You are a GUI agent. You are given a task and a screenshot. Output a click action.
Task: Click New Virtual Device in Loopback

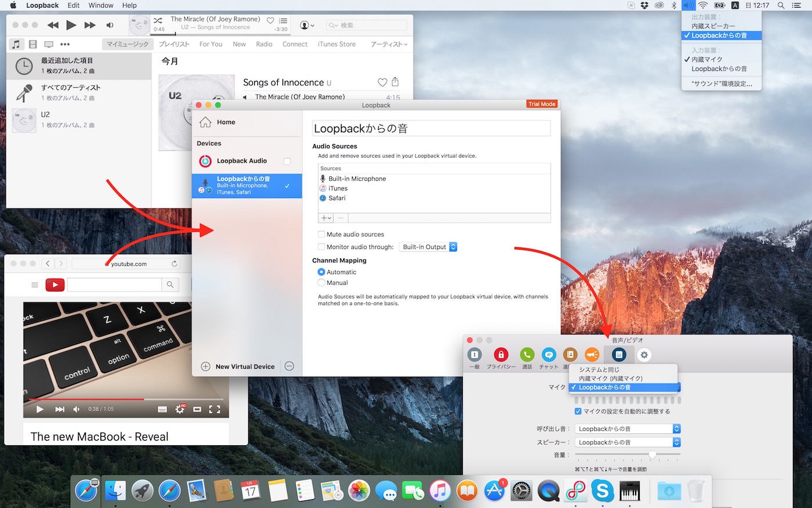(238, 367)
